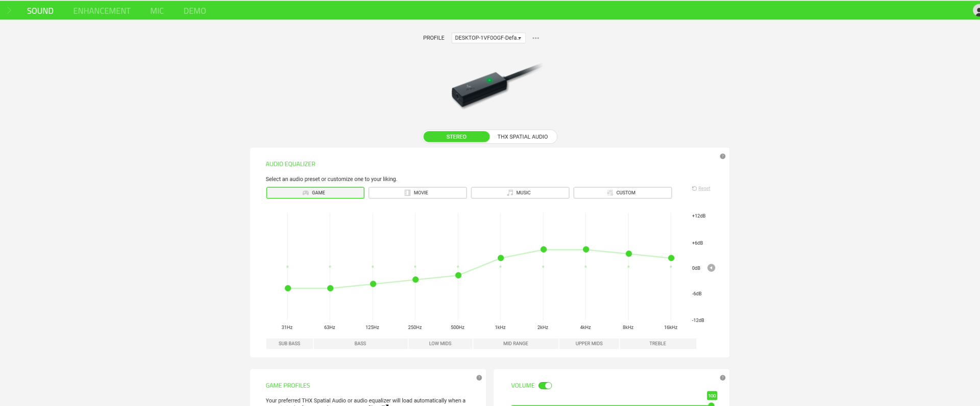Open the profile more options ellipsis
Viewport: 980px width, 406px height.
point(535,38)
